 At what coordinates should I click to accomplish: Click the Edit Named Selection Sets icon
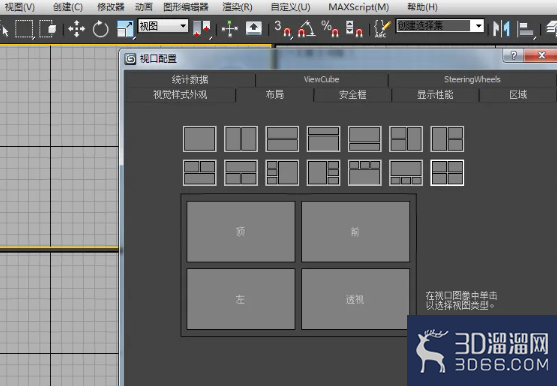[382, 29]
